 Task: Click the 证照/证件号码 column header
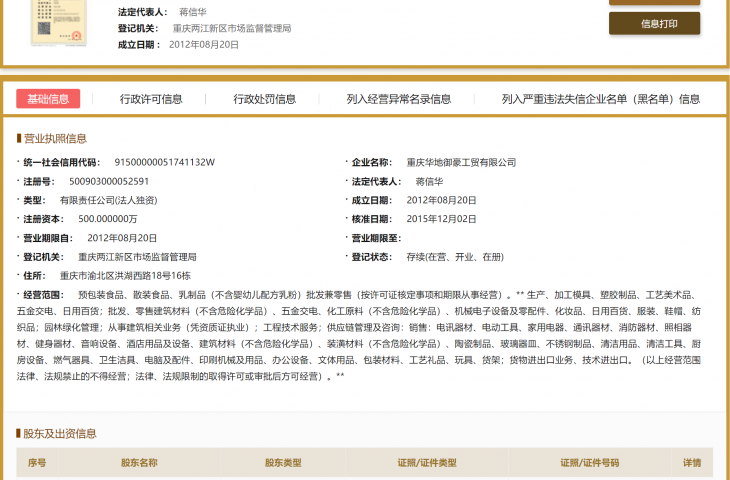(x=589, y=463)
